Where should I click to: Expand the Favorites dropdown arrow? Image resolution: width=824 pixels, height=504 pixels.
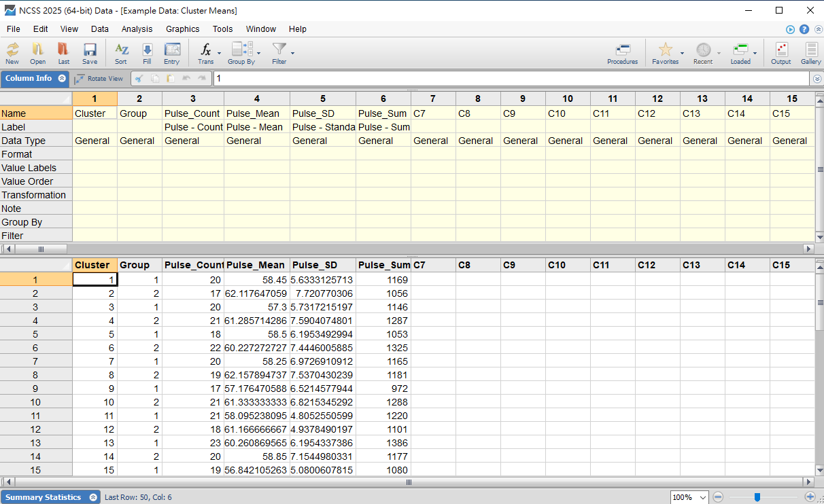pos(682,53)
